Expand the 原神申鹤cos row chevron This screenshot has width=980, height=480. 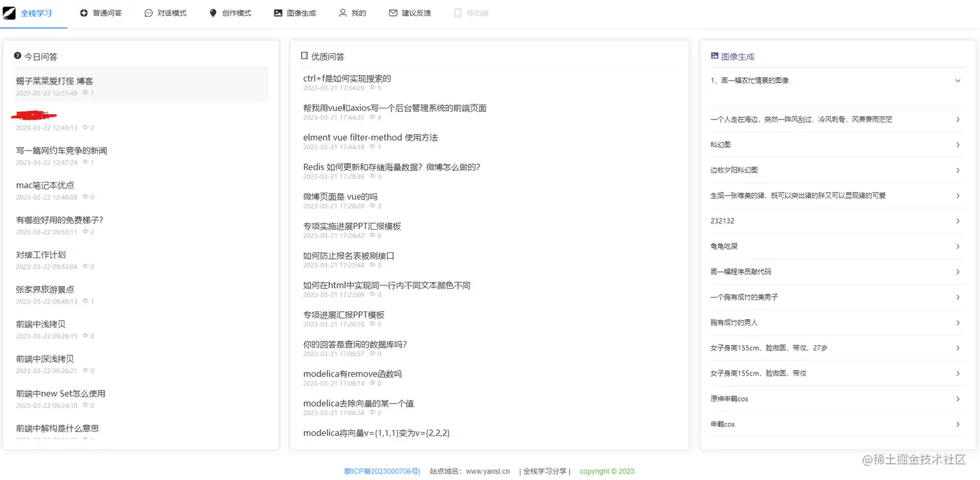(957, 399)
